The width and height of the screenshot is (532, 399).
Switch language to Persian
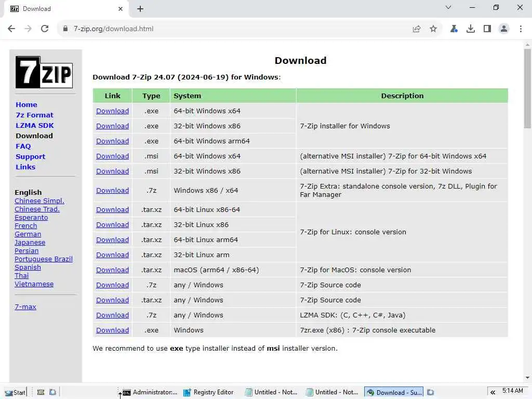click(26, 251)
